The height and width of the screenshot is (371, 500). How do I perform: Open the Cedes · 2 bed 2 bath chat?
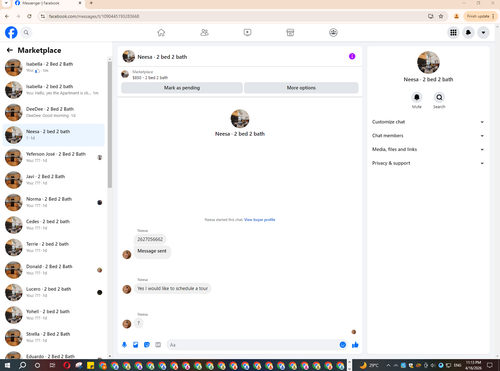[54, 225]
